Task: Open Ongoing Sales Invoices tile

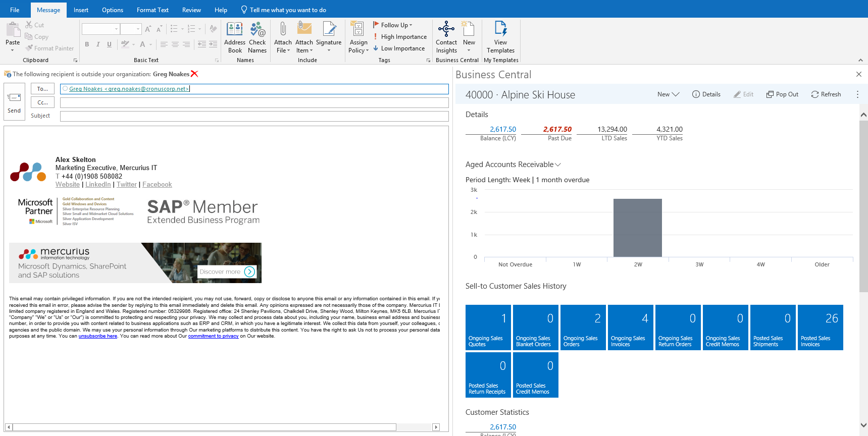Action: pyautogui.click(x=631, y=328)
